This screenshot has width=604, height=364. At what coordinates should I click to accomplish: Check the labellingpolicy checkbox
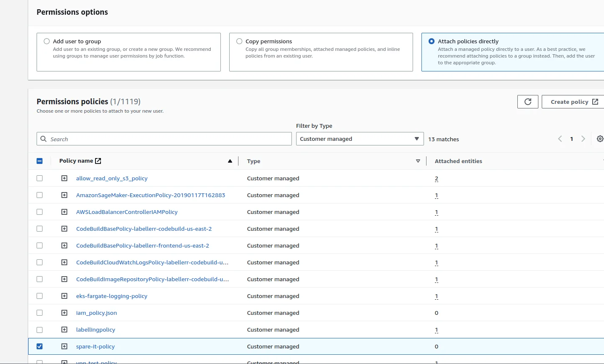click(x=40, y=330)
